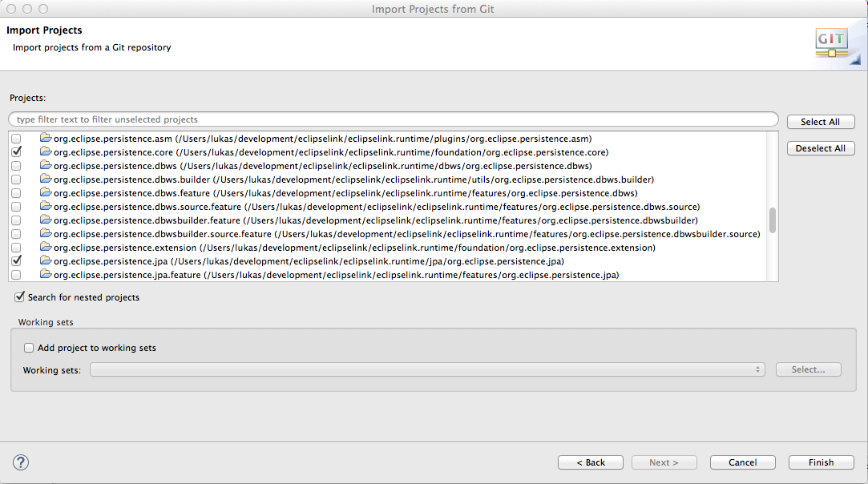Check the org.eclipse.persistence.dbws.feature checkbox
The width and height of the screenshot is (868, 484).
click(x=16, y=193)
